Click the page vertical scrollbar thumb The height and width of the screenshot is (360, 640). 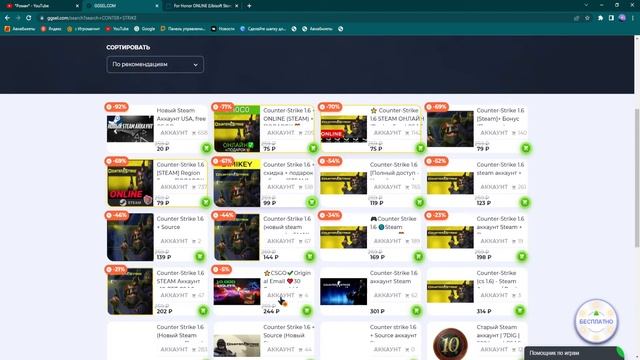[637, 178]
